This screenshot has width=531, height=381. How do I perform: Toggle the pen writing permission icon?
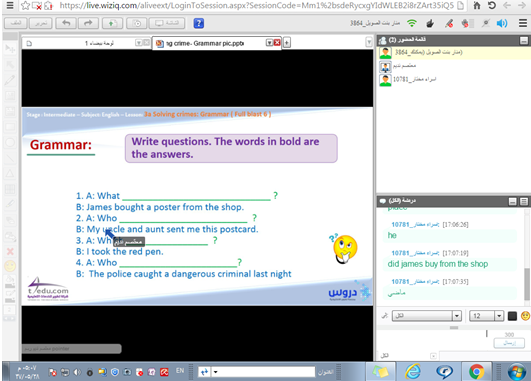pos(449,23)
